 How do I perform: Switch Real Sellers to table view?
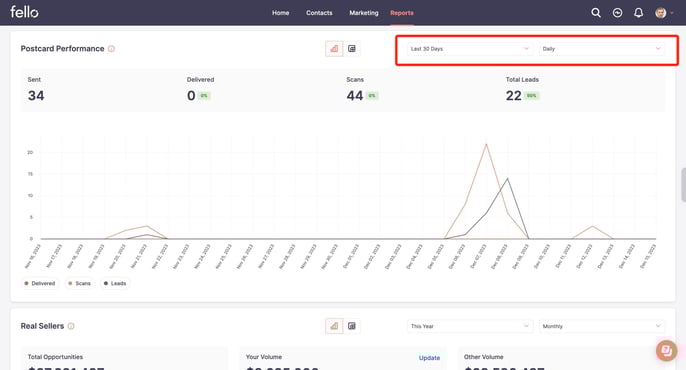click(x=352, y=326)
